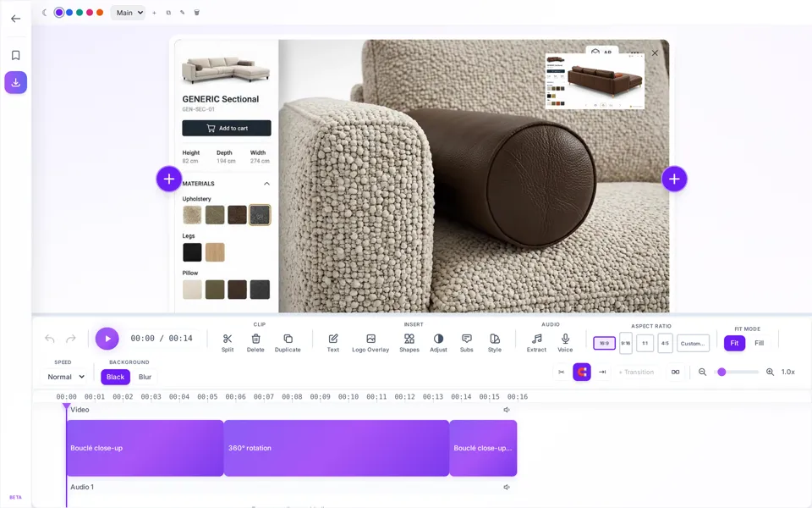Select the dark grey upholstery swatch
The width and height of the screenshot is (812, 508).
tap(260, 214)
